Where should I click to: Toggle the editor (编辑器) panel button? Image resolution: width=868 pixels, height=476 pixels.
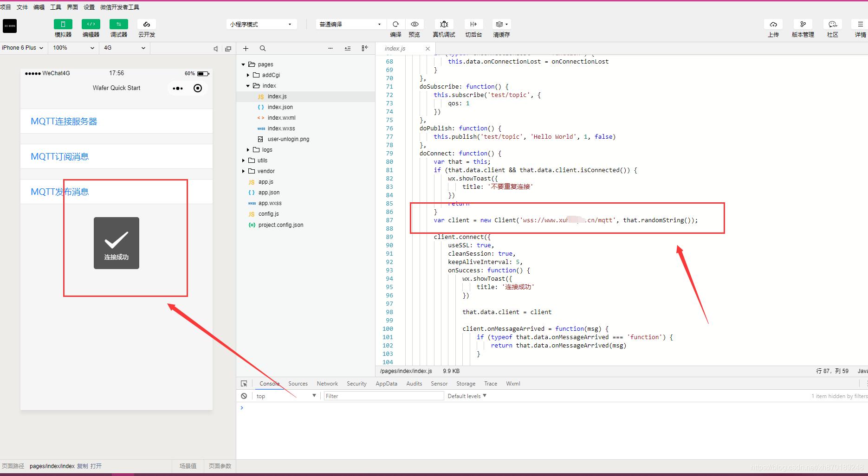pyautogui.click(x=91, y=24)
